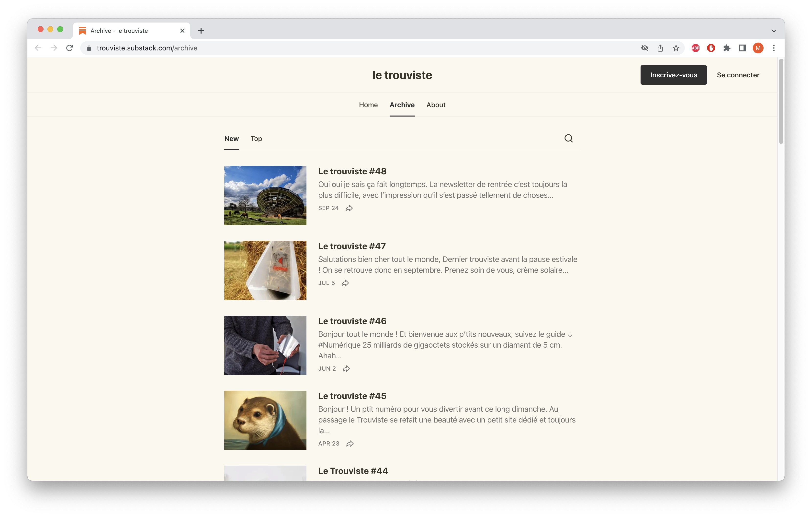The width and height of the screenshot is (812, 517).
Task: Open the #48 dome building thumbnail
Action: 265,195
